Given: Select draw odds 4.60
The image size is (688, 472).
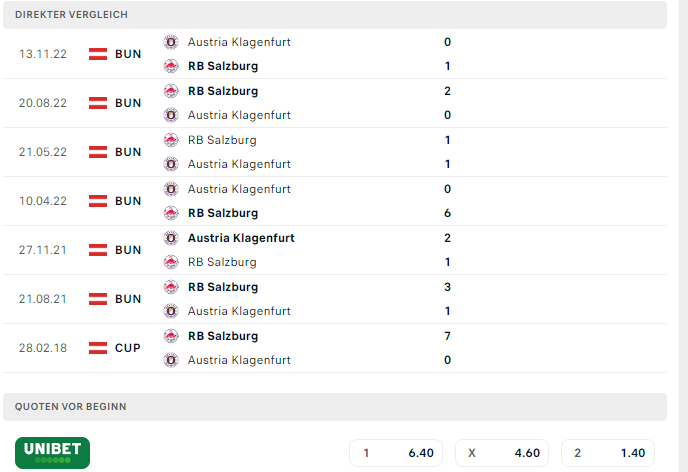Looking at the screenshot, I should (502, 453).
